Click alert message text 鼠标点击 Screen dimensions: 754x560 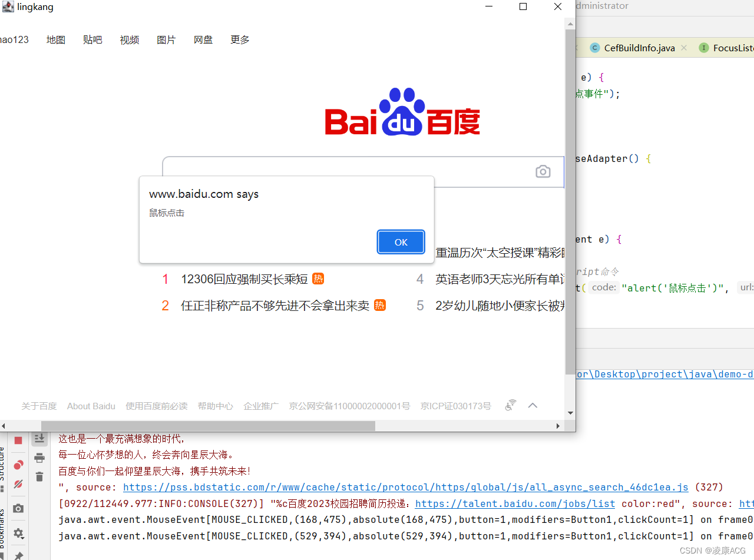[167, 213]
